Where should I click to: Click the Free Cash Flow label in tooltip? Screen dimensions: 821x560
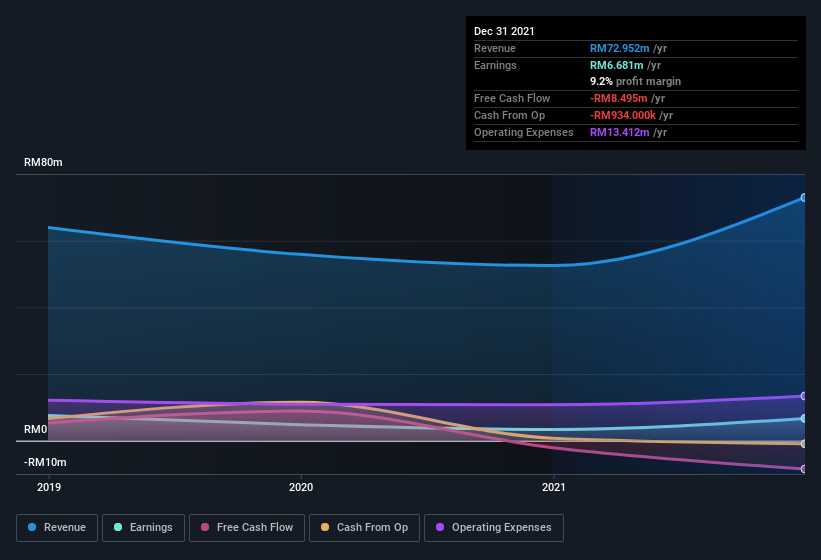pyautogui.click(x=512, y=98)
